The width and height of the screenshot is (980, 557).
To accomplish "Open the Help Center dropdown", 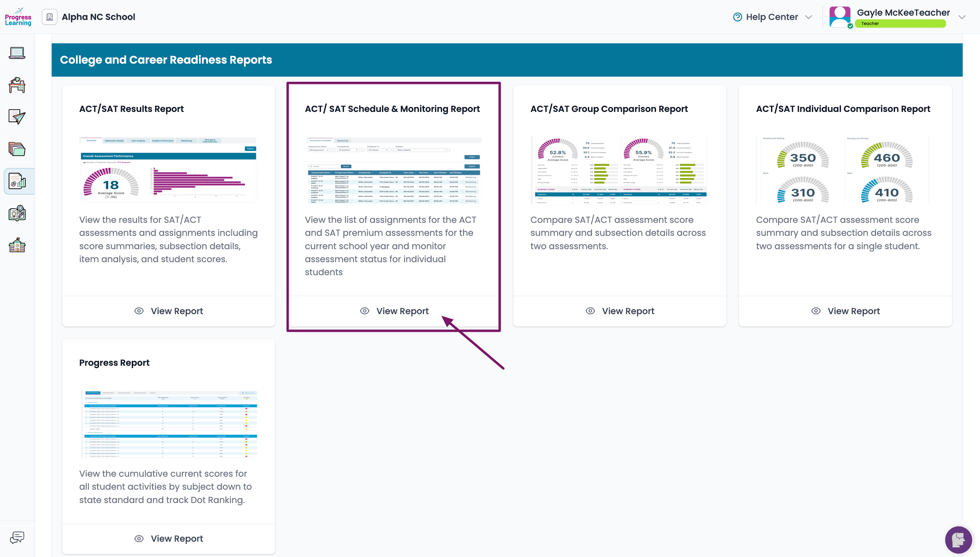I will coord(772,17).
